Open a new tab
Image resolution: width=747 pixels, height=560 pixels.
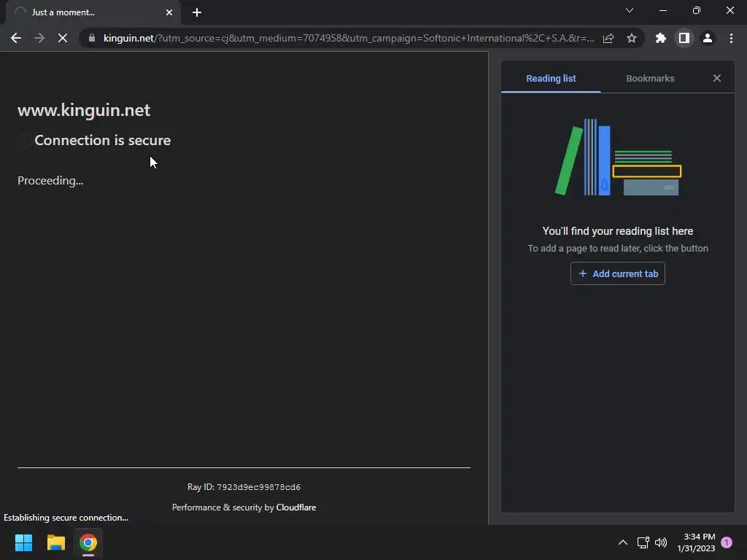197,12
